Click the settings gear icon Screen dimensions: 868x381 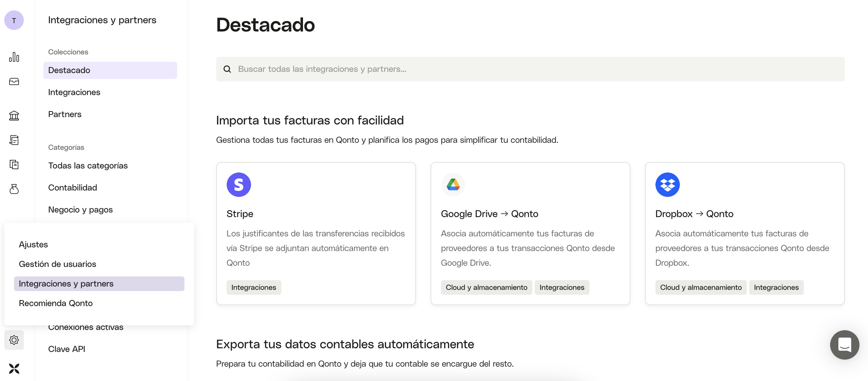click(x=14, y=340)
